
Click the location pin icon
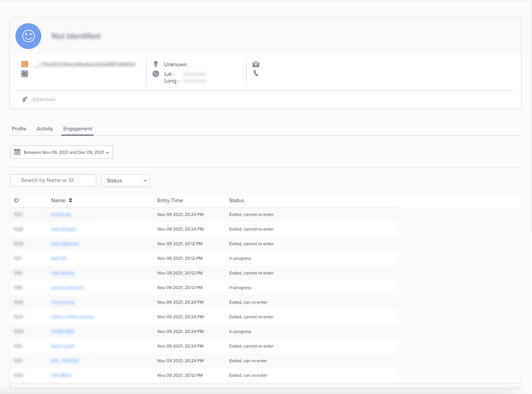(x=156, y=64)
